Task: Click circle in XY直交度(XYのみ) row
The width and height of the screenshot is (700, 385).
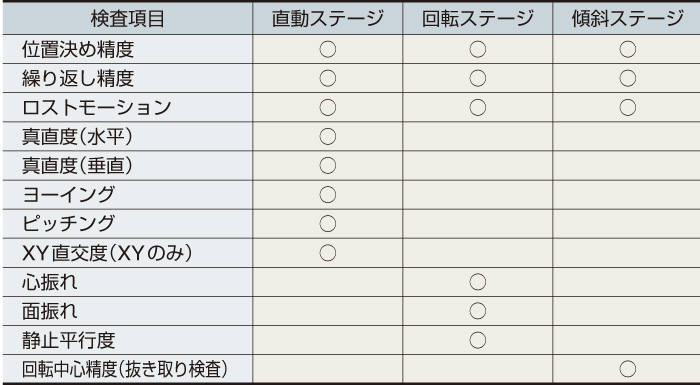Action: pyautogui.click(x=328, y=253)
